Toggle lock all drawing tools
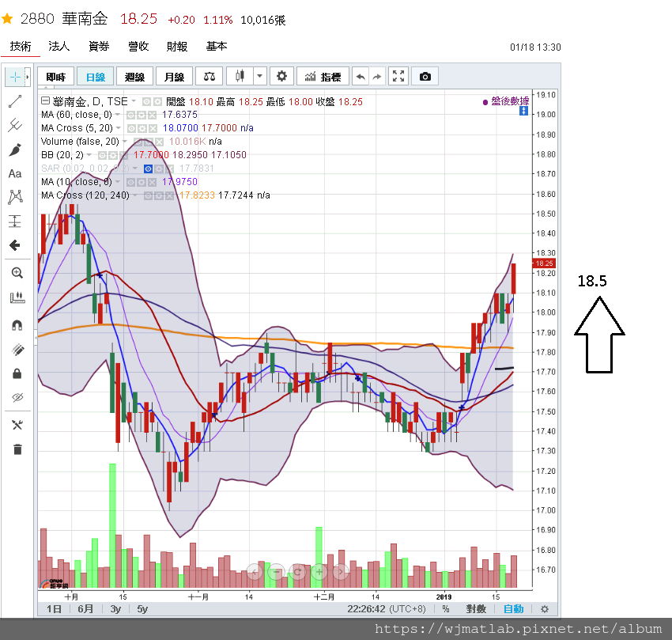 17,373
